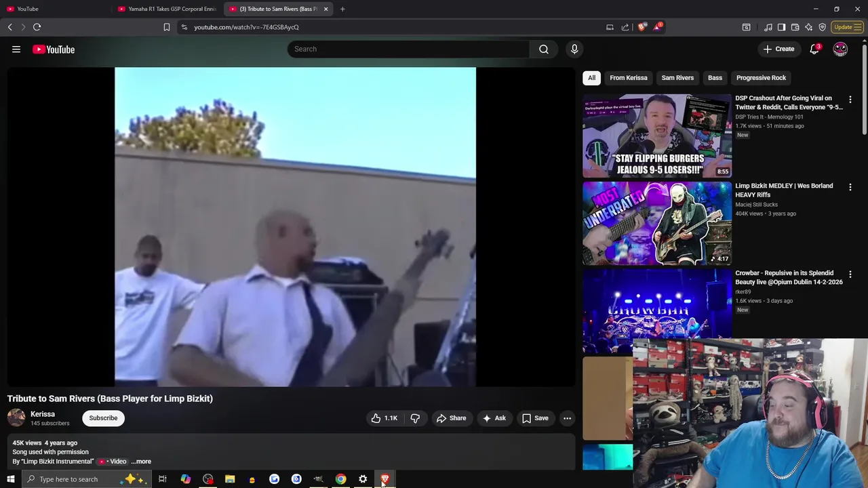This screenshot has width=868, height=488.
Task: Click the install app icon in address bar
Action: click(610, 27)
